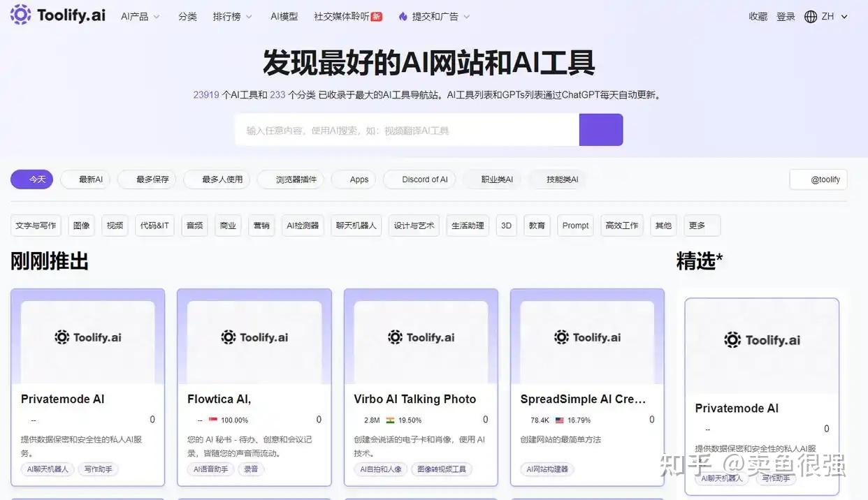Viewport: 868px width, 500px height.
Task: Click the Flowtica AI, title
Action: click(x=219, y=399)
